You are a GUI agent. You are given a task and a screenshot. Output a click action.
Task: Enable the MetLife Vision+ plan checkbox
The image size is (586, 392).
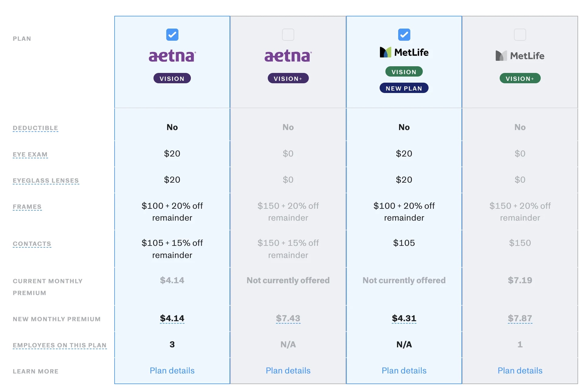click(x=520, y=35)
